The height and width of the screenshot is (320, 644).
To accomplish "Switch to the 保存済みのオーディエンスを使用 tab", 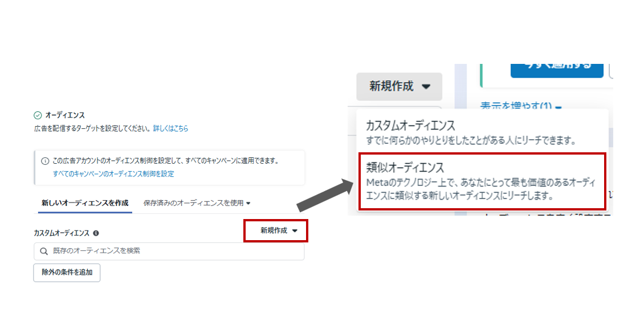I will [x=194, y=203].
